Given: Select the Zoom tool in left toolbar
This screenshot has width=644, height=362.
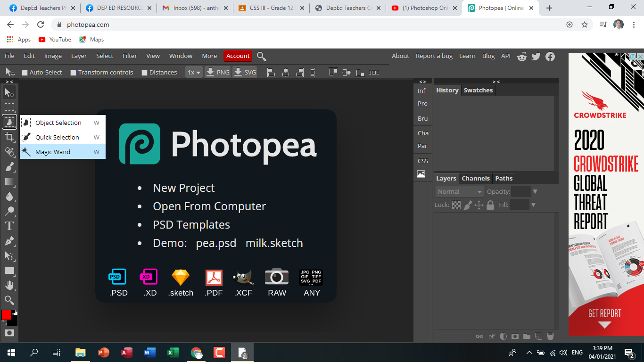Looking at the screenshot, I should tap(9, 300).
